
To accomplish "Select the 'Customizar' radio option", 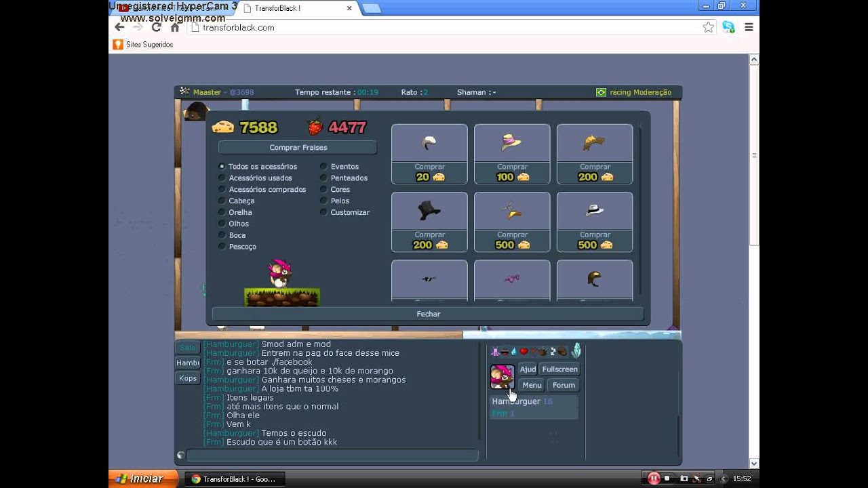I will click(x=324, y=212).
